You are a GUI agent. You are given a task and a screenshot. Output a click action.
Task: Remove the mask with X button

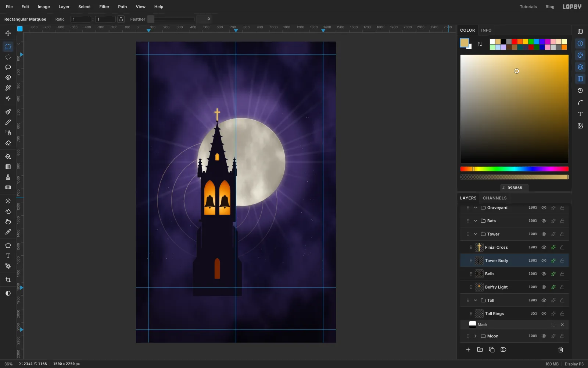pyautogui.click(x=562, y=325)
